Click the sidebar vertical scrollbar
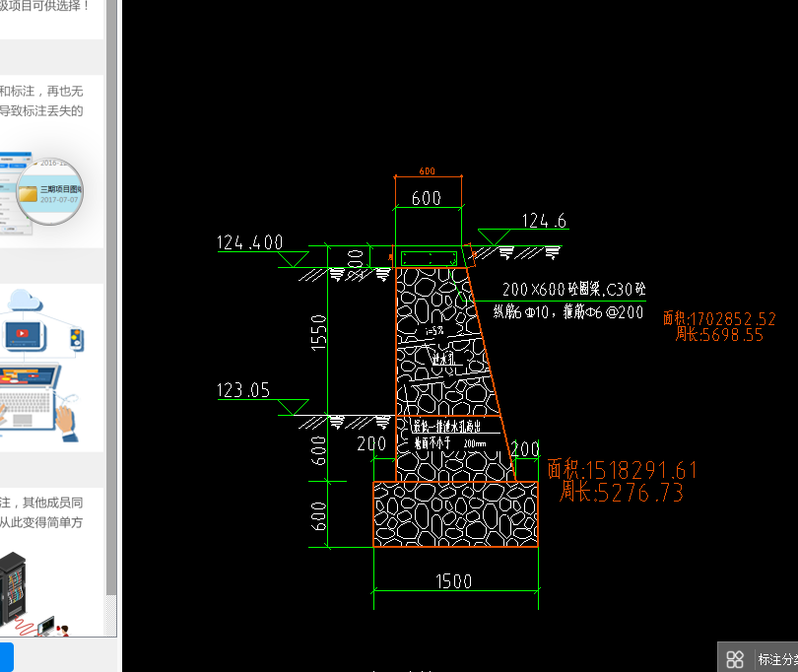Screen dimensions: 798x672 pyautogui.click(x=111, y=296)
